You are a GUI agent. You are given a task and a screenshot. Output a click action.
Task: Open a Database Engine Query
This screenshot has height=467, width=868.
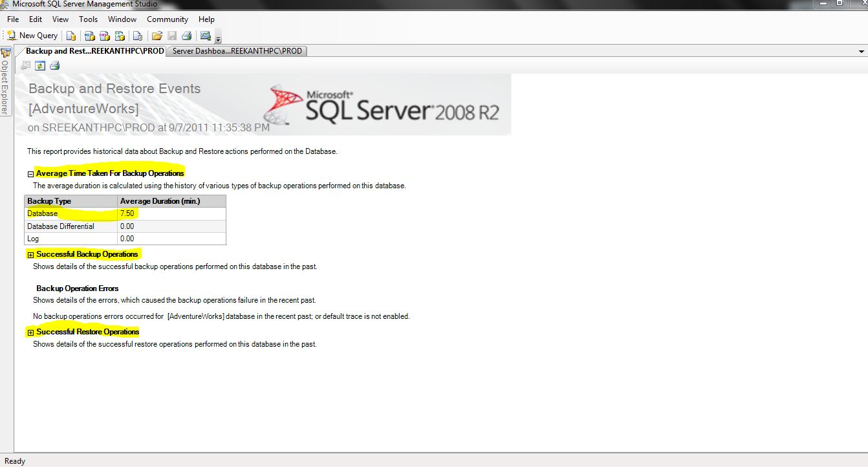pos(71,36)
